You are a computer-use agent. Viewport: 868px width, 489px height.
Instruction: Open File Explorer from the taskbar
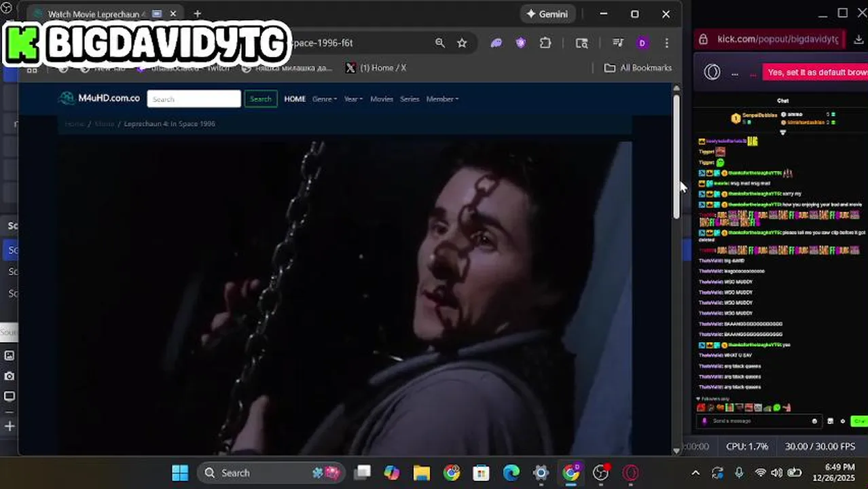[x=422, y=473]
